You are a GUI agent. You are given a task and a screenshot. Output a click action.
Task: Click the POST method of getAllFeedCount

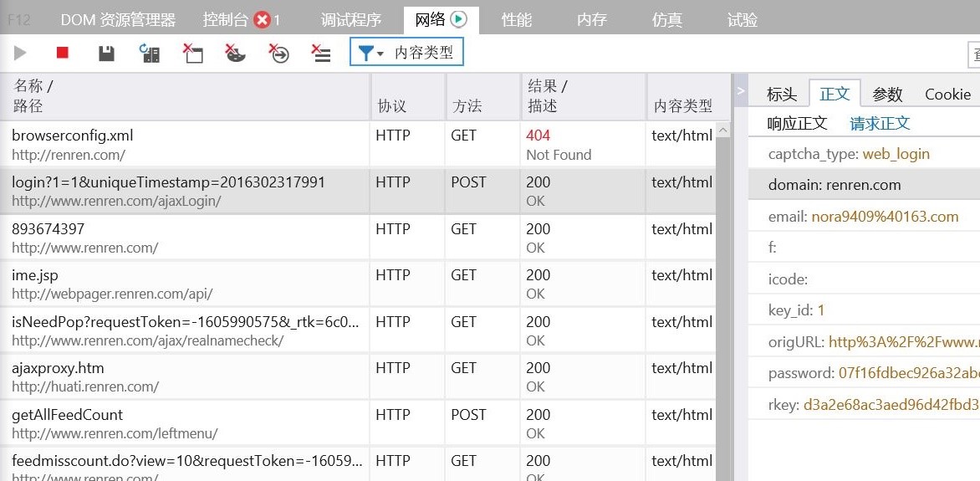[469, 415]
